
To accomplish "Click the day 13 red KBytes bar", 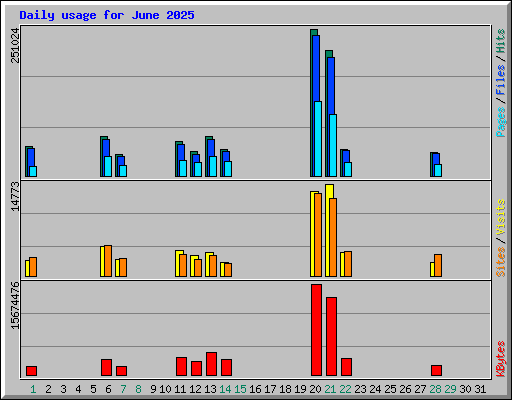I will [x=211, y=364].
